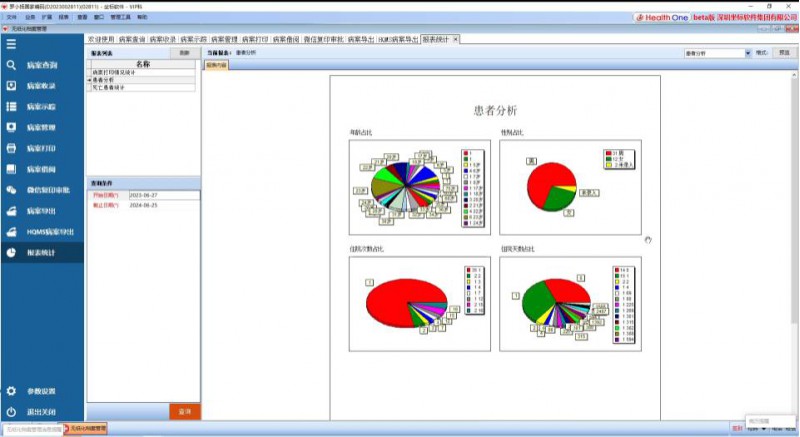
Task: Click the 病案收录 sidebar icon
Action: (11, 86)
